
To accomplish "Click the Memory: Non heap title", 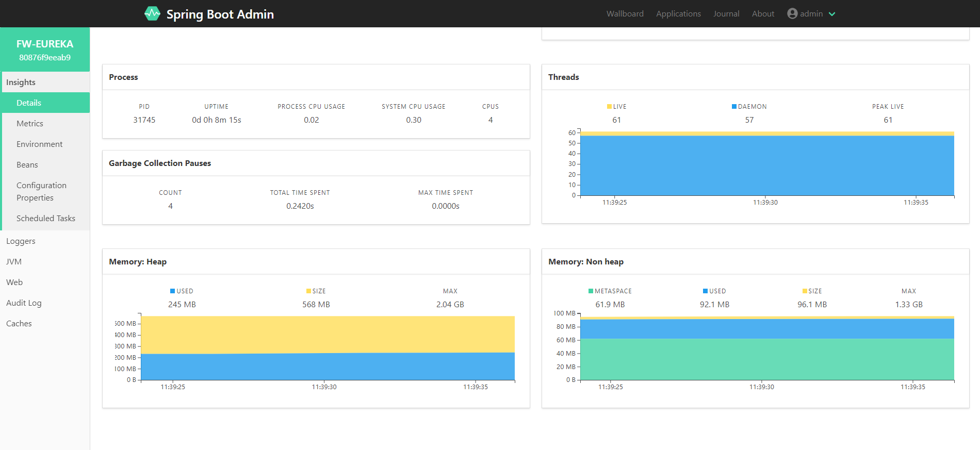I will [x=586, y=261].
